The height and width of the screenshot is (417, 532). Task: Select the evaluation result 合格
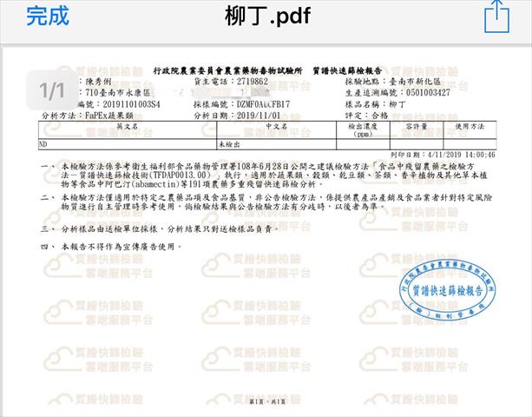[x=379, y=116]
